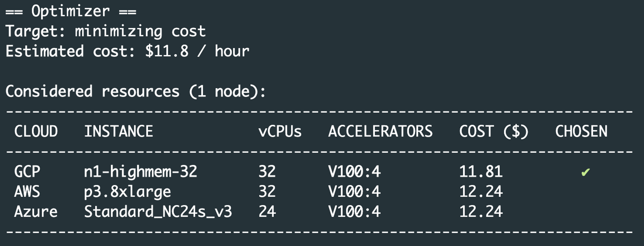Select the n1-highmem-32 instance name
644x246 pixels.
click(141, 172)
